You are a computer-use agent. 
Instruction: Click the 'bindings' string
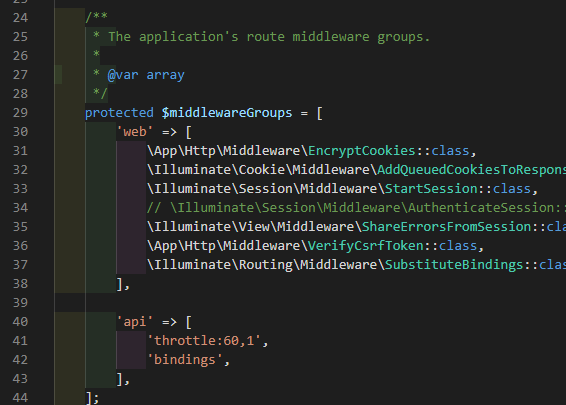(x=185, y=360)
